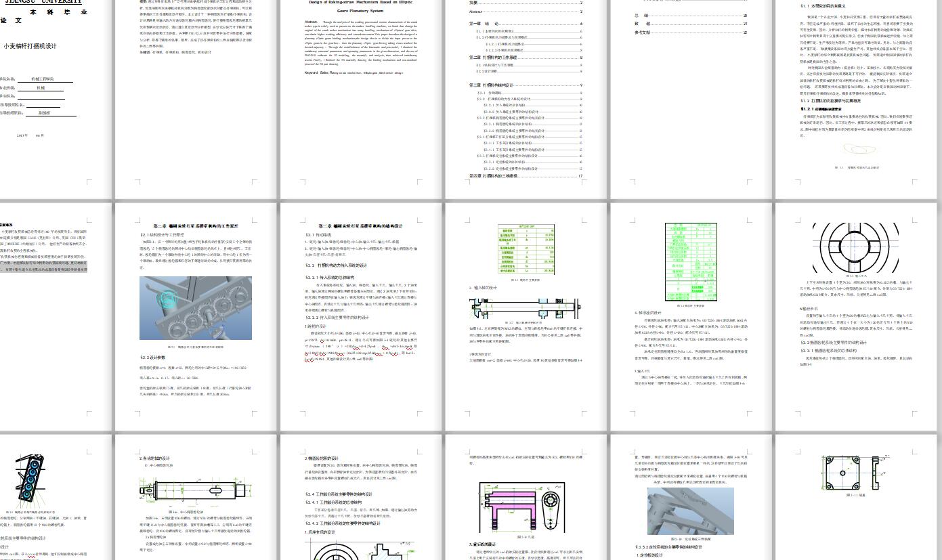This screenshot has width=942, height=560.
Task: Select the 'Gears Planetary System' title line
Action: (x=361, y=11)
